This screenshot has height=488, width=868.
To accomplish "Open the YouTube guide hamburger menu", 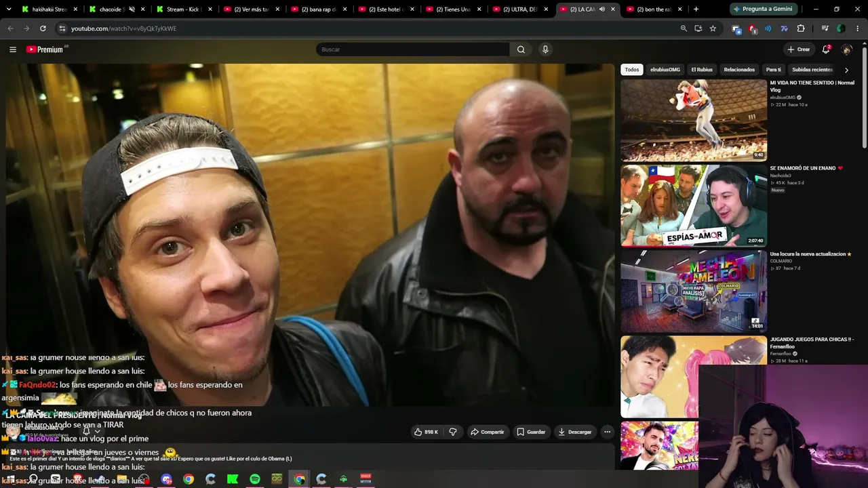I will [x=13, y=49].
